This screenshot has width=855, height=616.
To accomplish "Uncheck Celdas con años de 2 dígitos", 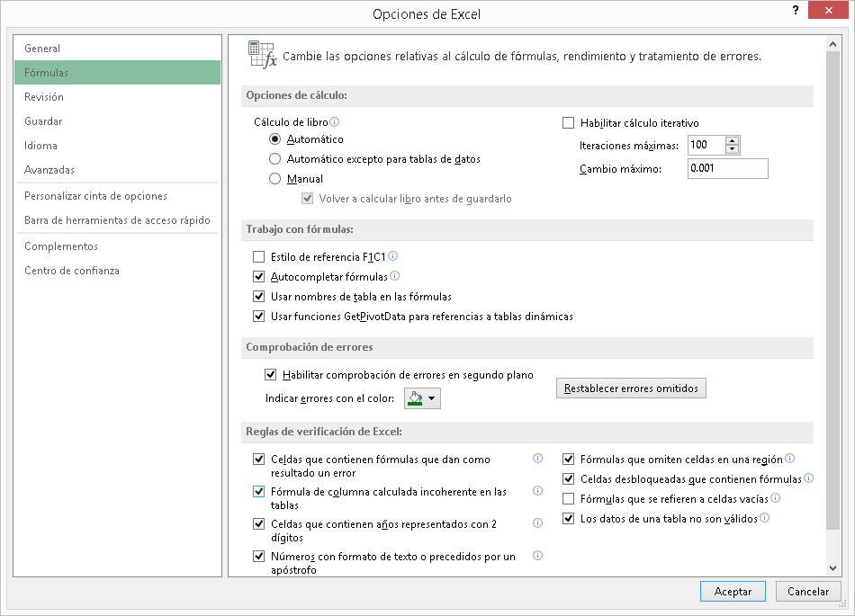I will click(258, 524).
